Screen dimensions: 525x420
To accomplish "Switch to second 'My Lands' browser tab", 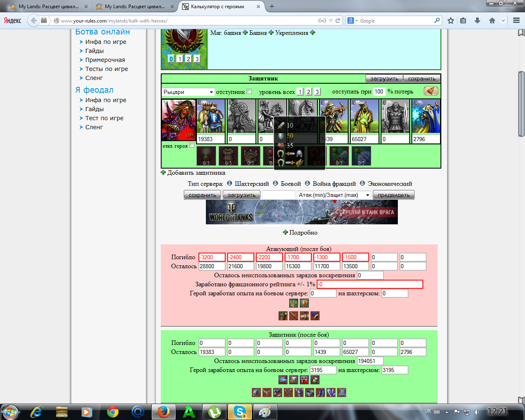I will pos(135,7).
